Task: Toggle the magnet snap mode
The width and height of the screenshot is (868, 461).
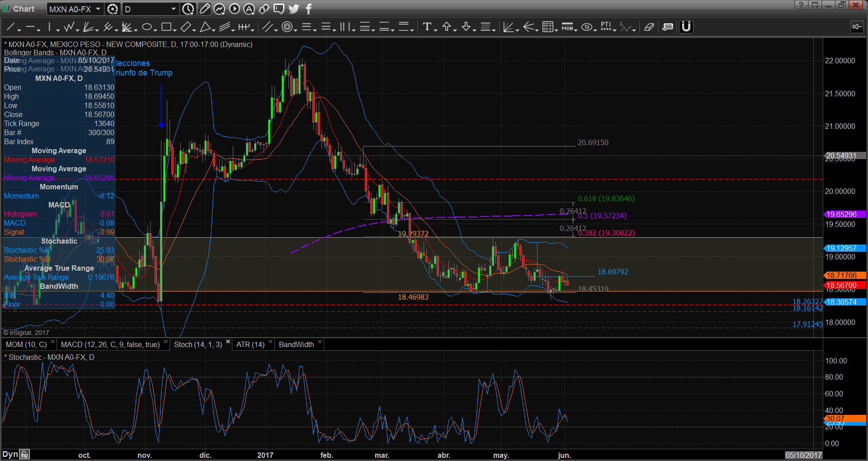Action: pos(686,27)
